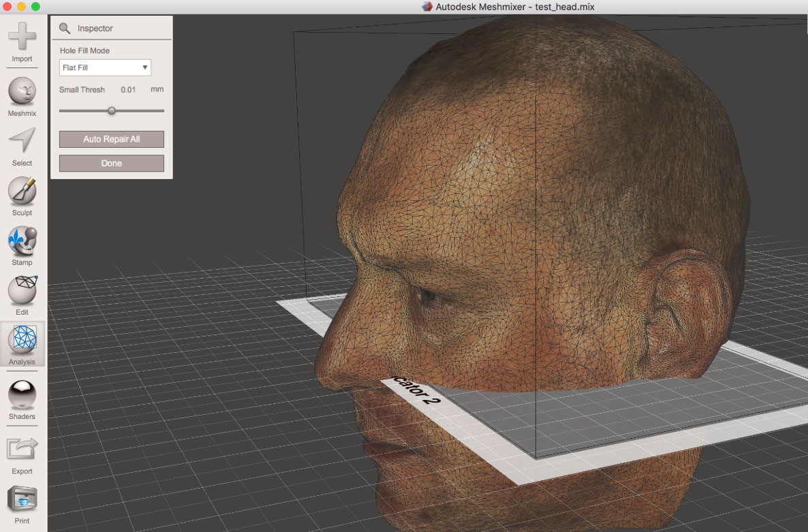This screenshot has width=808, height=532.
Task: Close the Meshmixer window
Action: tap(7, 7)
